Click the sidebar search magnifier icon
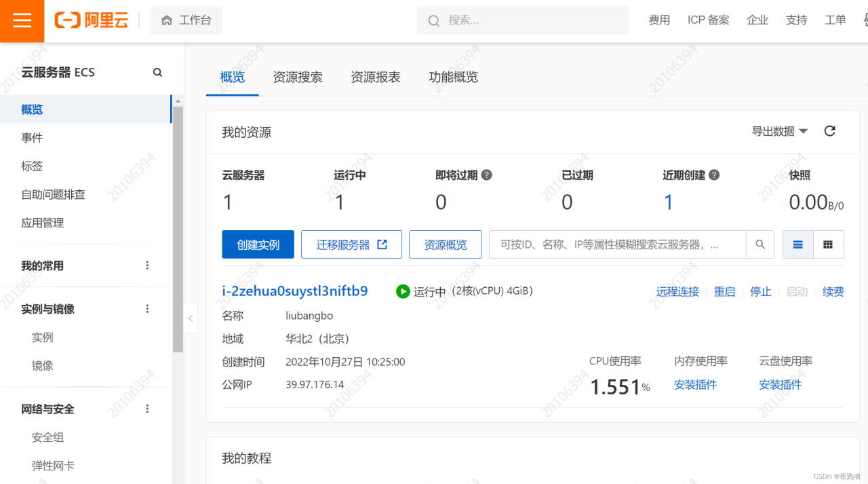This screenshot has height=484, width=868. point(157,72)
